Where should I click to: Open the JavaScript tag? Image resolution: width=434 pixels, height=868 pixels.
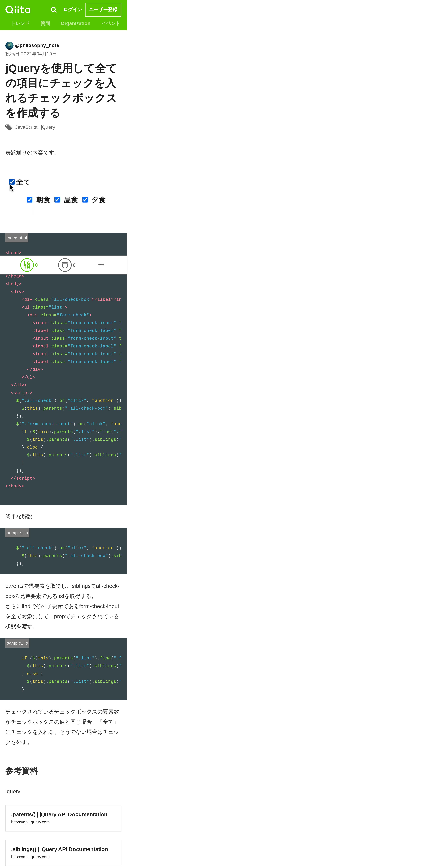[26, 127]
